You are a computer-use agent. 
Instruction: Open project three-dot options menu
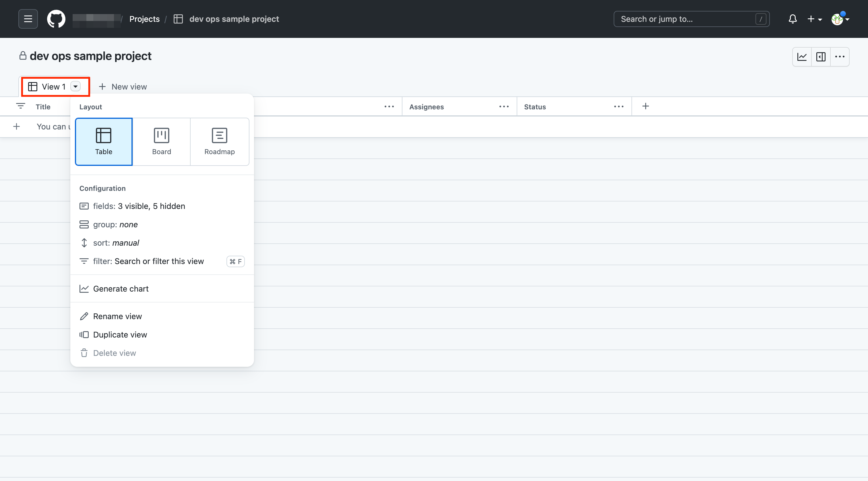[x=840, y=57]
